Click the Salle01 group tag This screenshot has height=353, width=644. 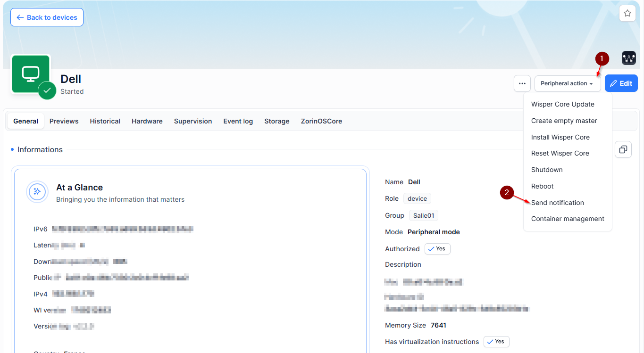pos(423,215)
